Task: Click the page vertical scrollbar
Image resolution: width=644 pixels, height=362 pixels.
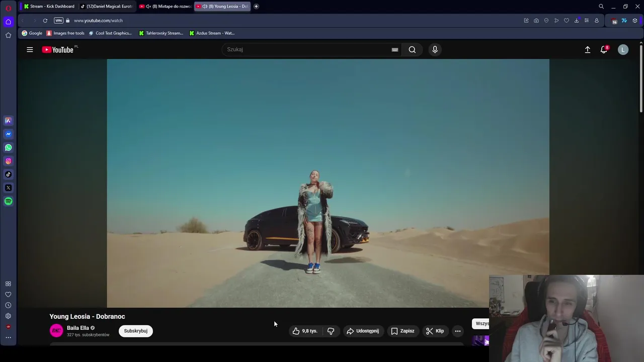Action: [x=641, y=78]
